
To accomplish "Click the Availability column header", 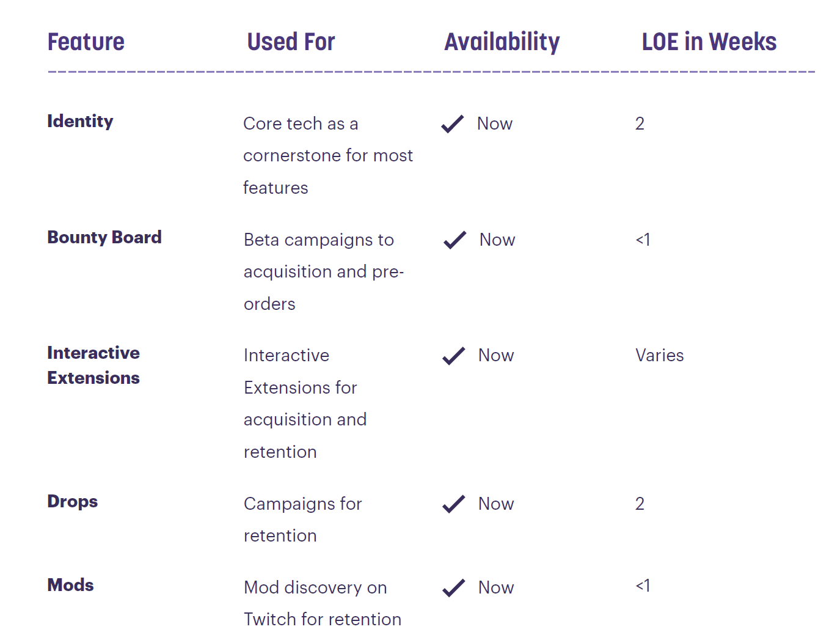I will click(x=502, y=42).
